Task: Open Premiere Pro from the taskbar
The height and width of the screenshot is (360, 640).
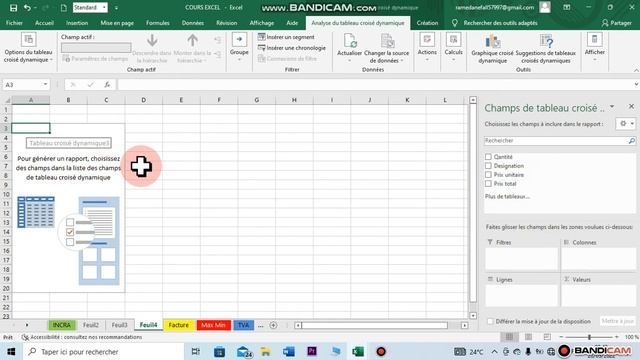Action: click(312, 351)
